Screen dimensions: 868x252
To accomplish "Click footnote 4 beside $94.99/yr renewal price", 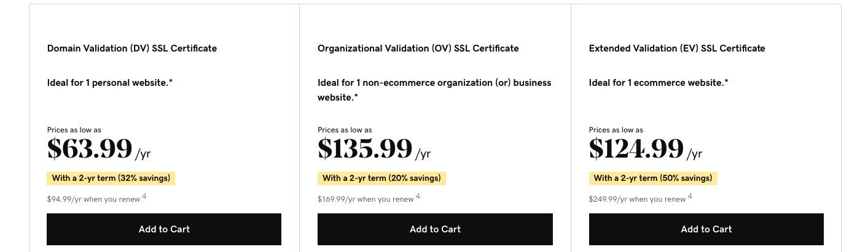I will [144, 196].
